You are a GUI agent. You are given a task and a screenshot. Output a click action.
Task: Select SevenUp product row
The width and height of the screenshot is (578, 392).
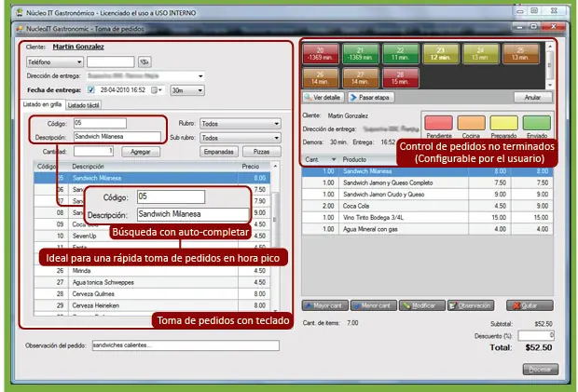[152, 236]
